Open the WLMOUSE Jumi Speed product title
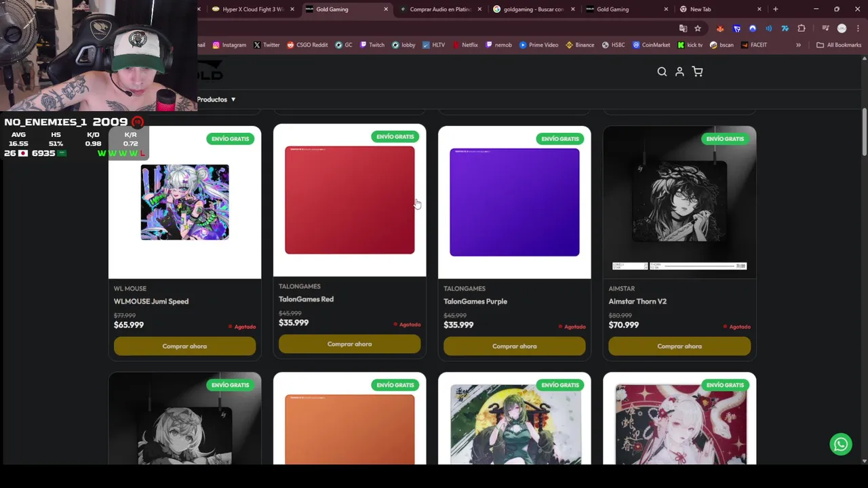 (x=151, y=302)
